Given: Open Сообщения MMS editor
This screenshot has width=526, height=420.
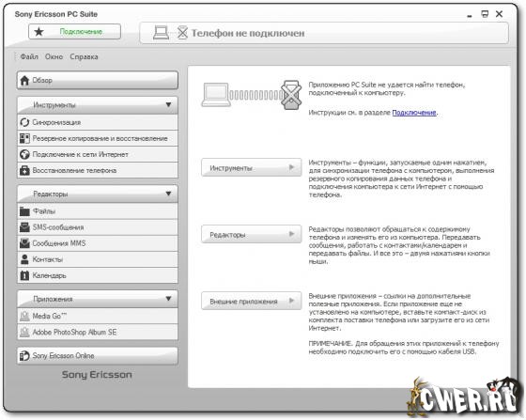Looking at the screenshot, I should tap(98, 243).
